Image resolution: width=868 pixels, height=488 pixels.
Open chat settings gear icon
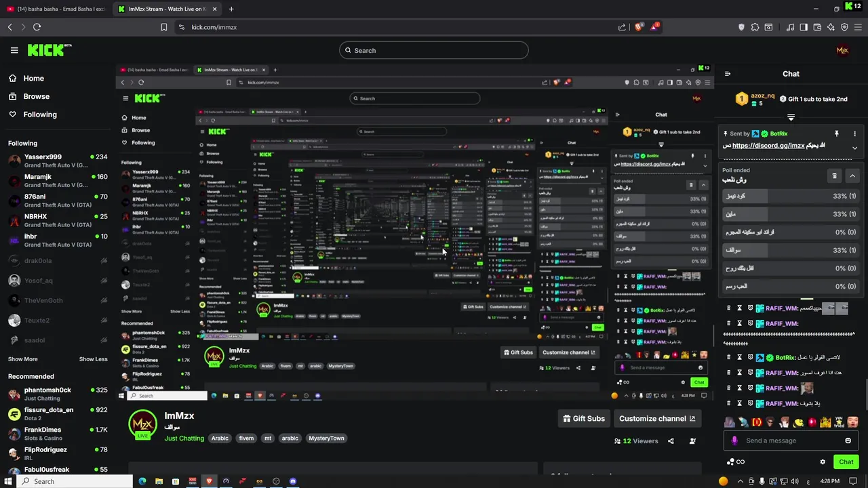coord(823,462)
